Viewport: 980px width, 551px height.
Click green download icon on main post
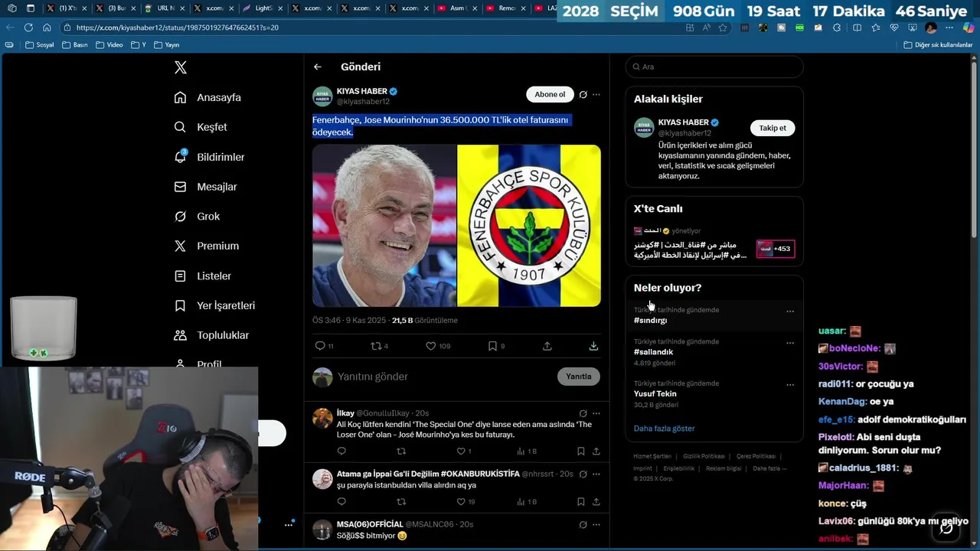593,346
